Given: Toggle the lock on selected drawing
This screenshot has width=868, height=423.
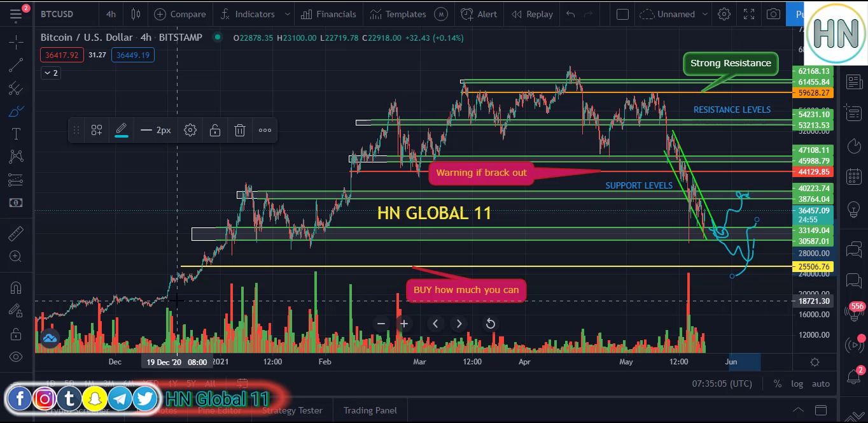Looking at the screenshot, I should (x=215, y=130).
